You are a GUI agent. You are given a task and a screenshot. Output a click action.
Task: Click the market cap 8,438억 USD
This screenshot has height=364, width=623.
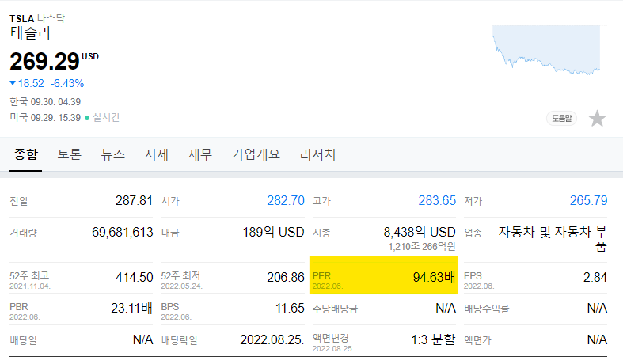tap(420, 232)
